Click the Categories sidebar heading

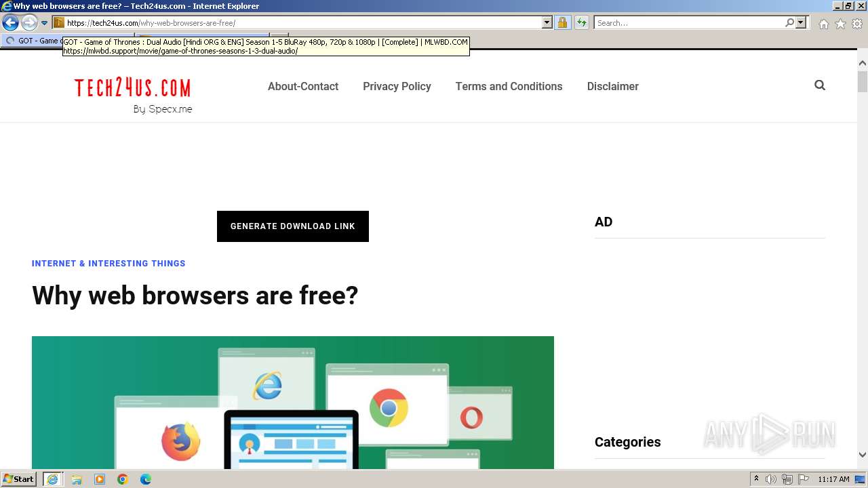pyautogui.click(x=627, y=442)
